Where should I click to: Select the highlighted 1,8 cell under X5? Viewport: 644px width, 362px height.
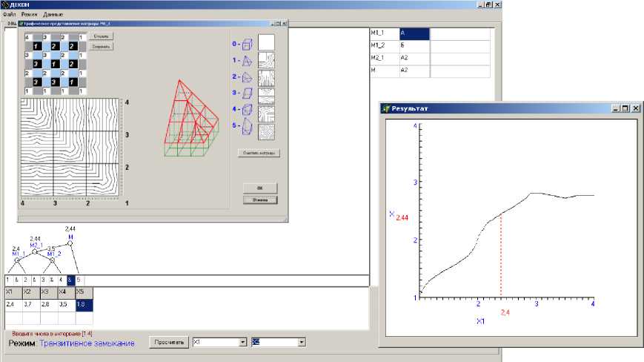click(84, 305)
